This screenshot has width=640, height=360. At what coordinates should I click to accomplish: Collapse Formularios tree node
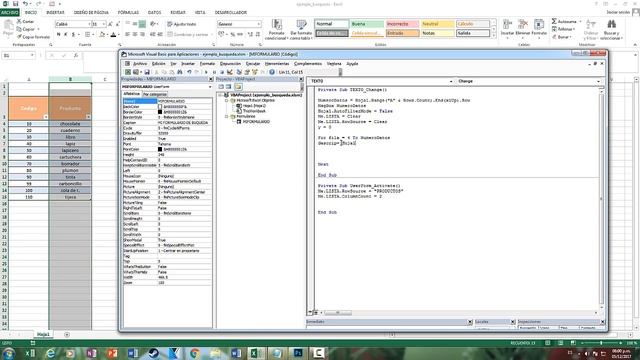pos(227,116)
